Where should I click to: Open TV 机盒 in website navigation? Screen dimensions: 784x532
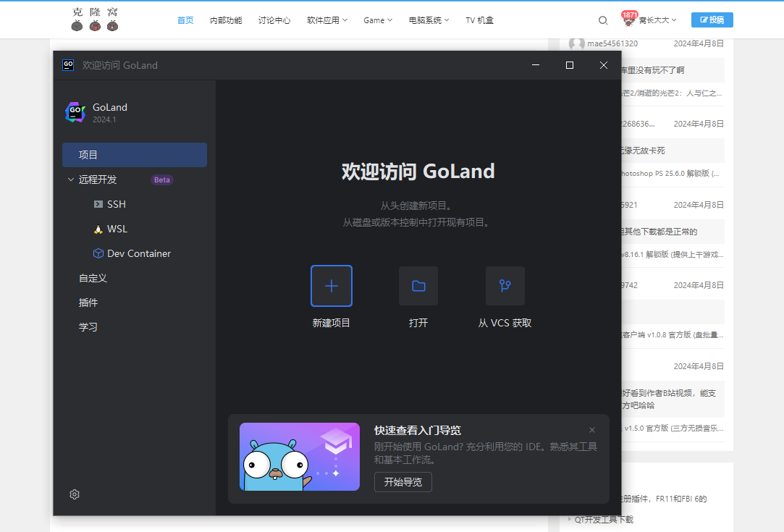tap(479, 20)
